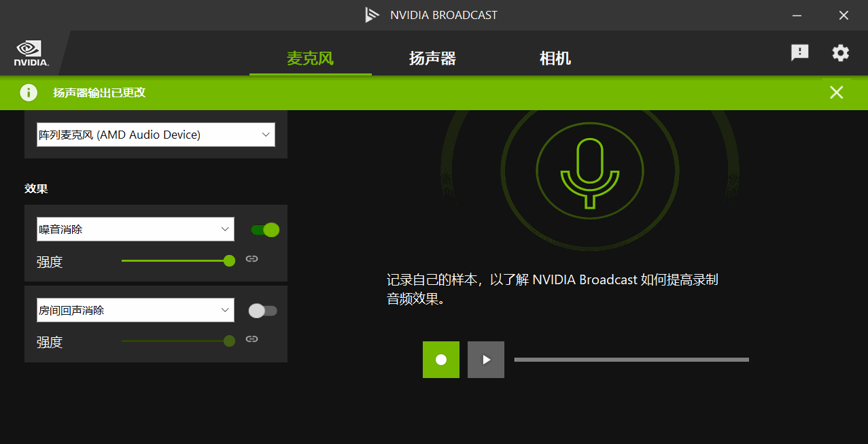Switch to the 扬声器 tab
This screenshot has width=868, height=444.
coord(432,58)
